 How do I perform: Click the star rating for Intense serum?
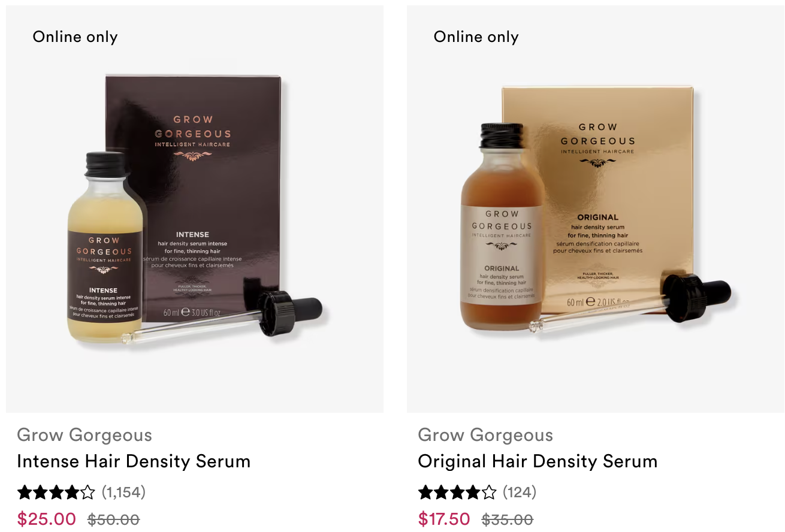56,492
